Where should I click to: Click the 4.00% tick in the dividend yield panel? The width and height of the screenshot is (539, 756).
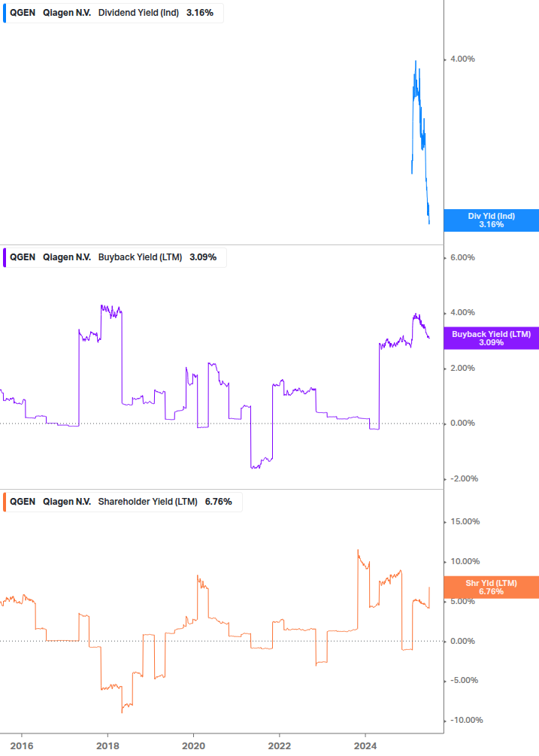click(x=462, y=59)
